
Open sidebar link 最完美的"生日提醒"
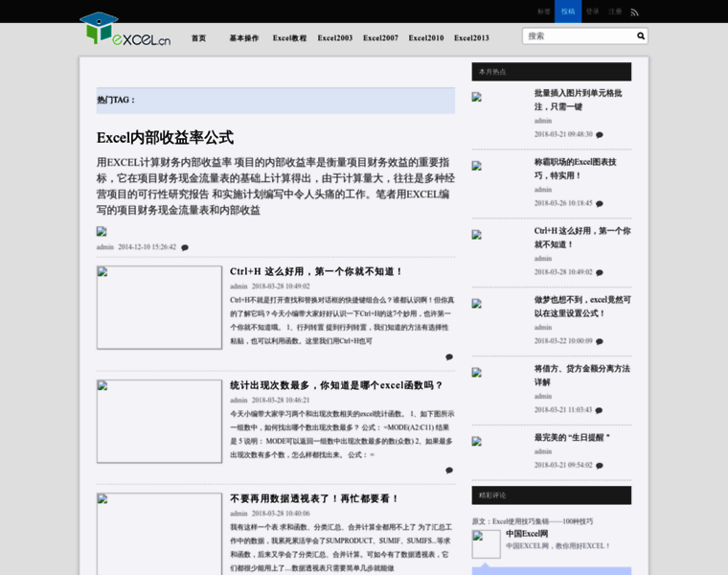572,438
